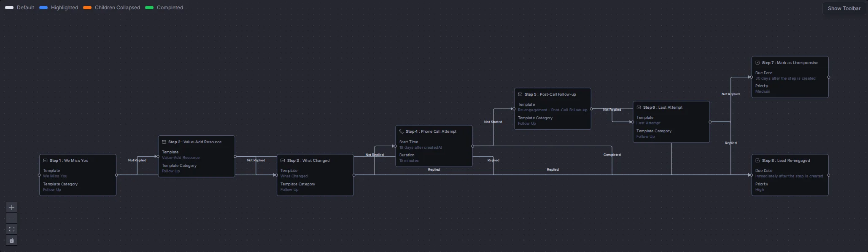The height and width of the screenshot is (252, 868).
Task: Click the phone icon on Step 4
Action: click(402, 131)
